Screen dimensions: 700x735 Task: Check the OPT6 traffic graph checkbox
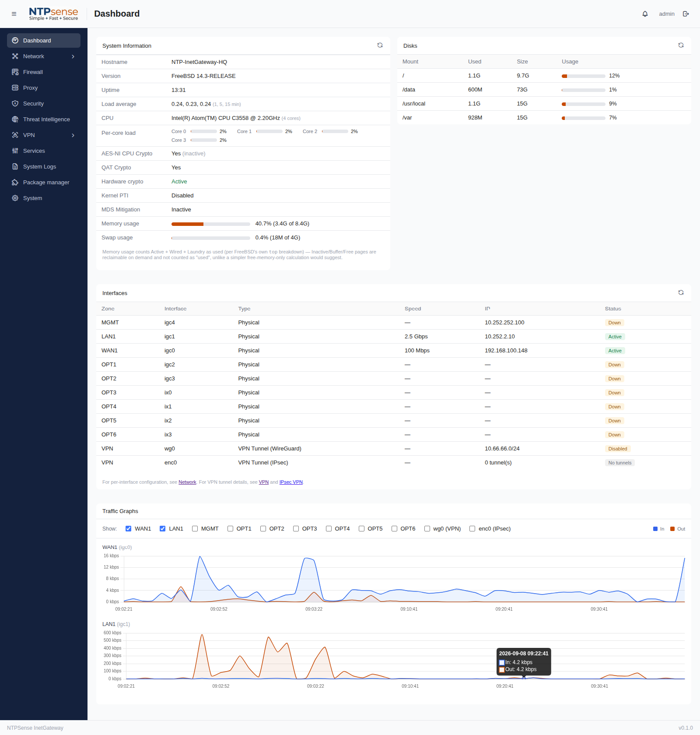[394, 528]
